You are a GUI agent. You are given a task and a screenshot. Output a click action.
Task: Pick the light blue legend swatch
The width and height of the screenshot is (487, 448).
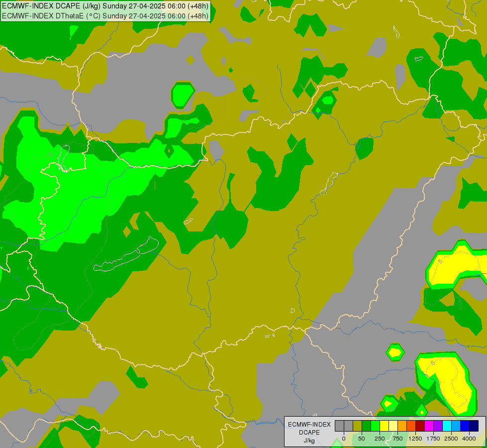pyautogui.click(x=456, y=426)
